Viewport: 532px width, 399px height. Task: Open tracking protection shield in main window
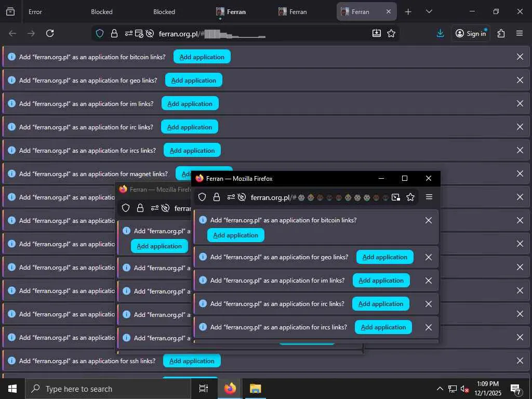pos(99,33)
